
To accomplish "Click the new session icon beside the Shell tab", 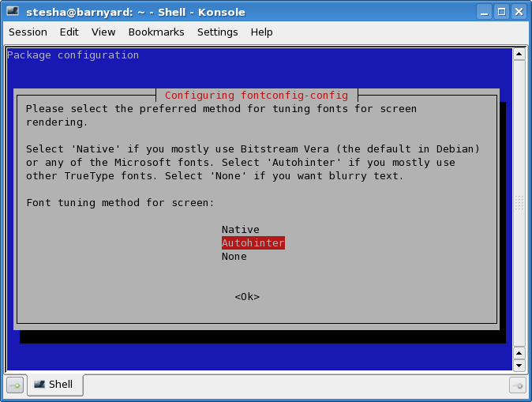I will (15, 385).
